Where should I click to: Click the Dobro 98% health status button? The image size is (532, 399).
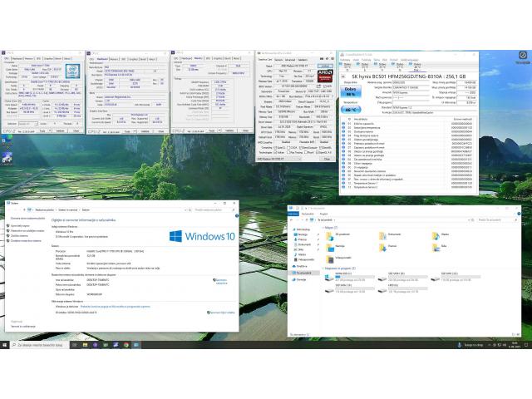click(351, 91)
